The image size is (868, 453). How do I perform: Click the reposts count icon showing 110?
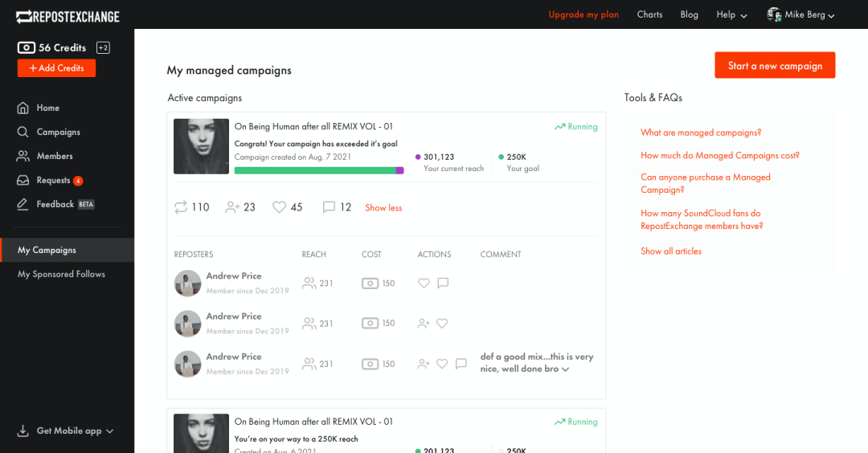click(x=181, y=207)
